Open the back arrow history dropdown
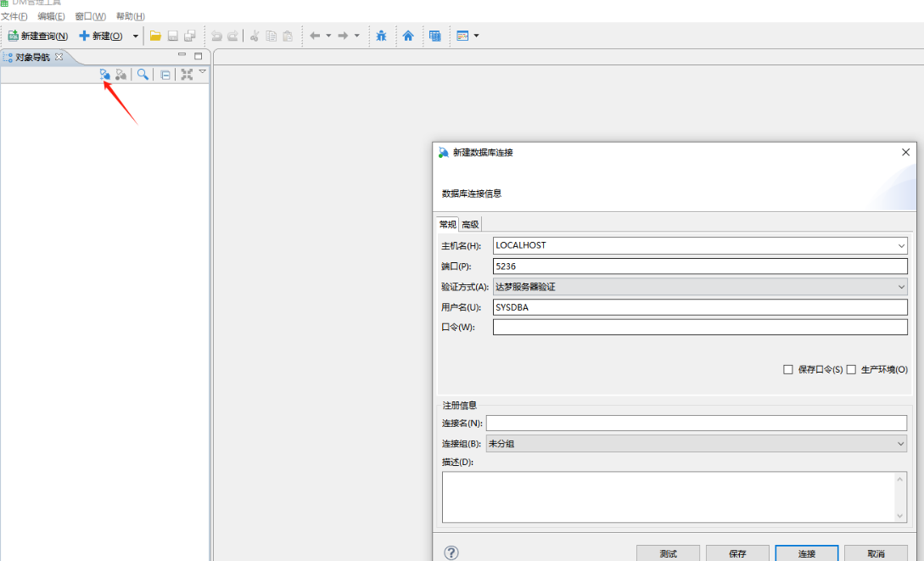The width and height of the screenshot is (924, 561). coord(328,36)
